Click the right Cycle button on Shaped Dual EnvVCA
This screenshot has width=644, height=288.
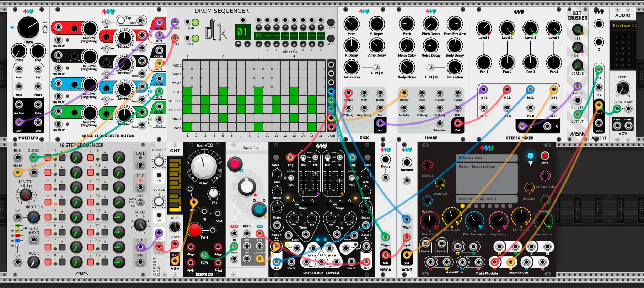pos(367,157)
